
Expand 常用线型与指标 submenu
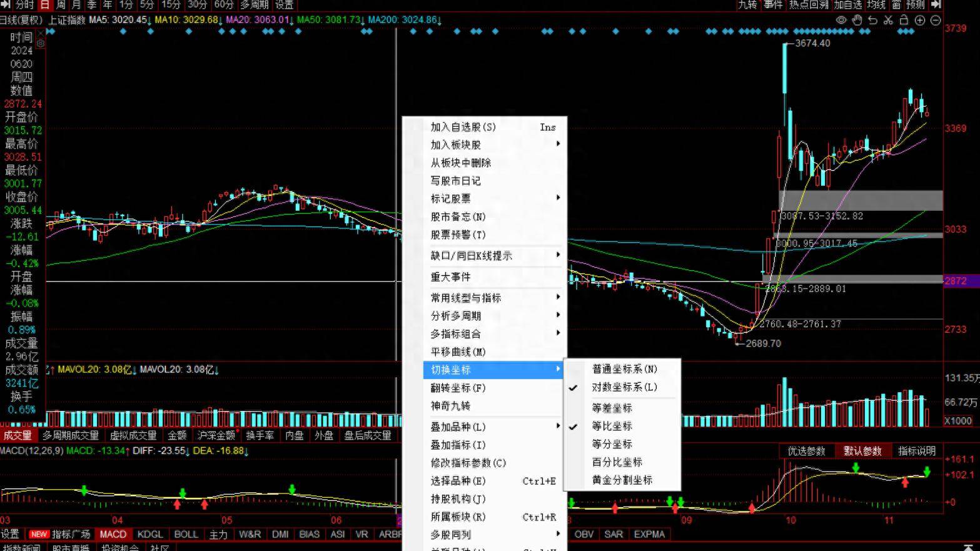(493, 298)
